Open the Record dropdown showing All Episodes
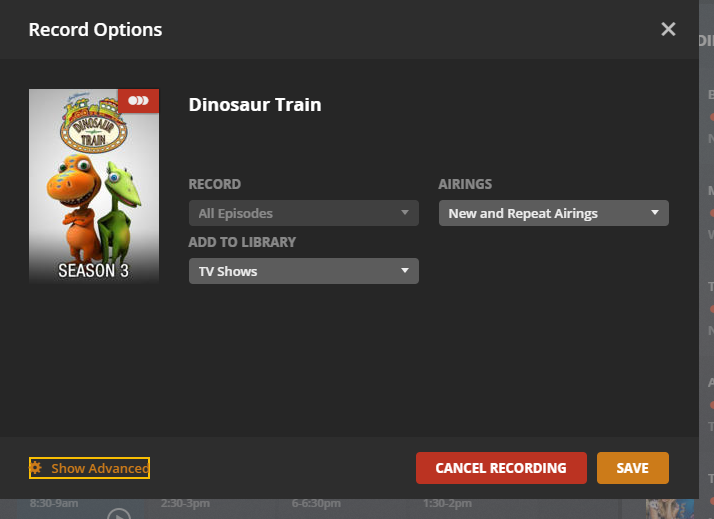 (x=304, y=213)
